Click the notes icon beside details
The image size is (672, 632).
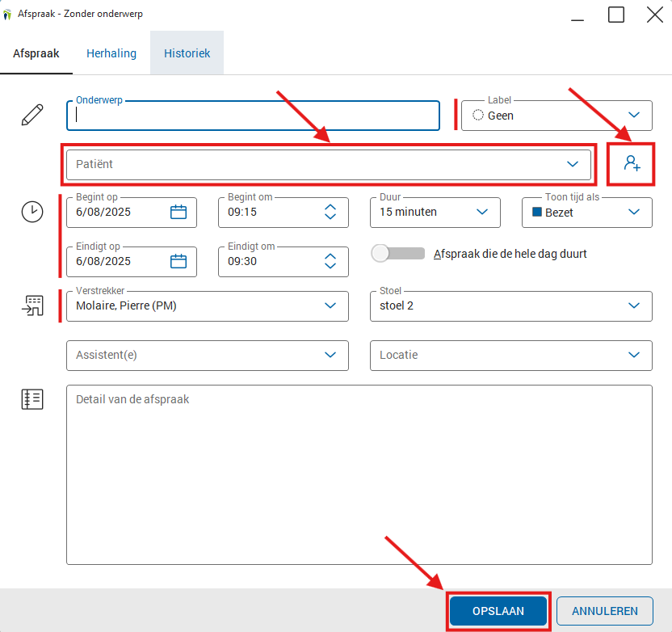[x=32, y=399]
